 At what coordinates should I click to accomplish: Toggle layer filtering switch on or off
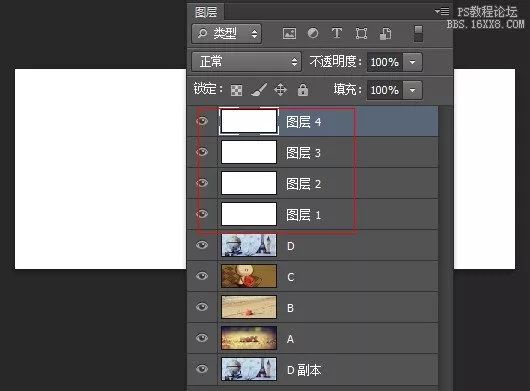click(418, 33)
